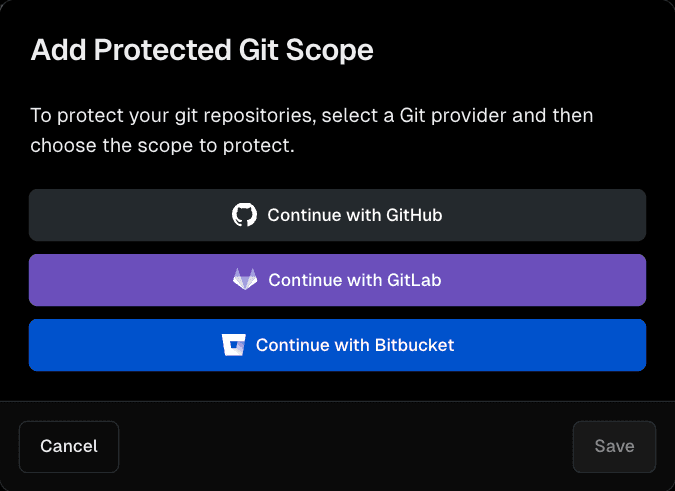The width and height of the screenshot is (675, 491).
Task: Select the purple GitLab provider button
Action: click(x=337, y=280)
